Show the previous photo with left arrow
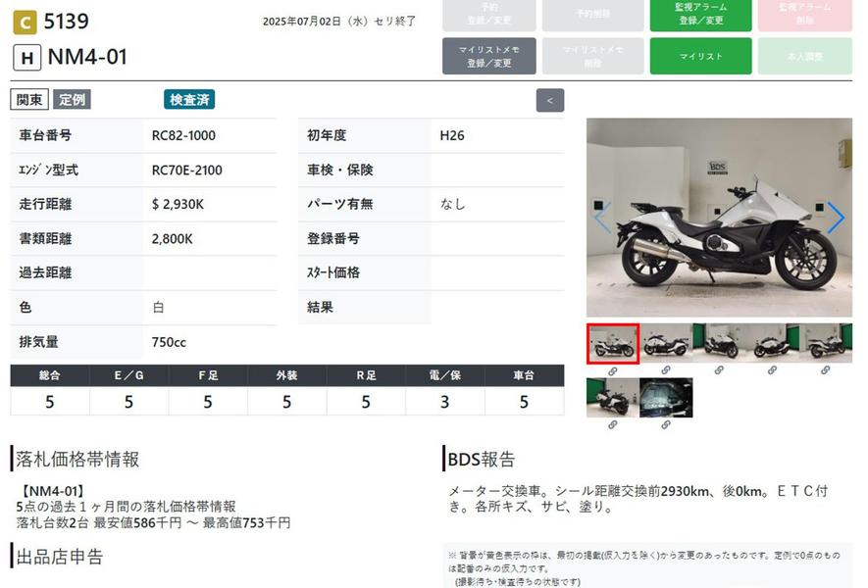 click(602, 218)
